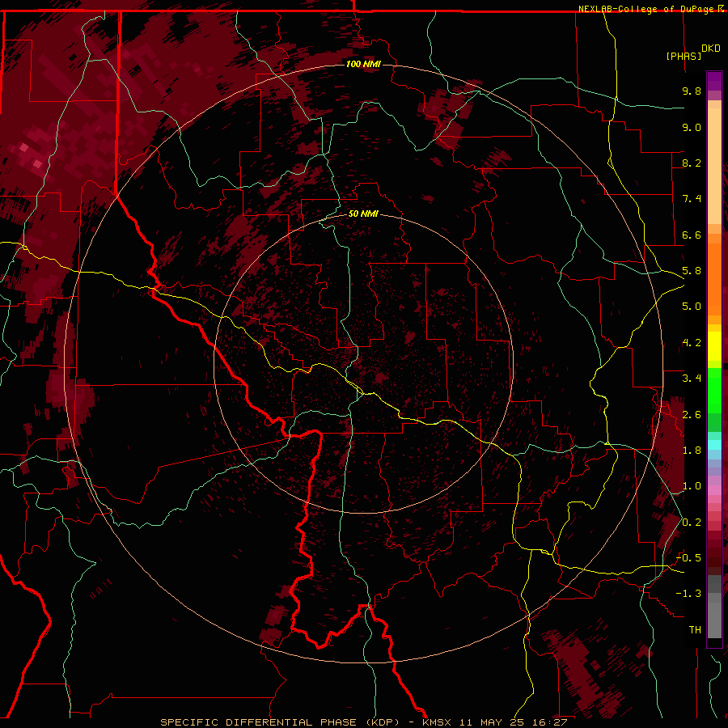The image size is (728, 728).
Task: Click the TH threshold label
Action: 695,630
